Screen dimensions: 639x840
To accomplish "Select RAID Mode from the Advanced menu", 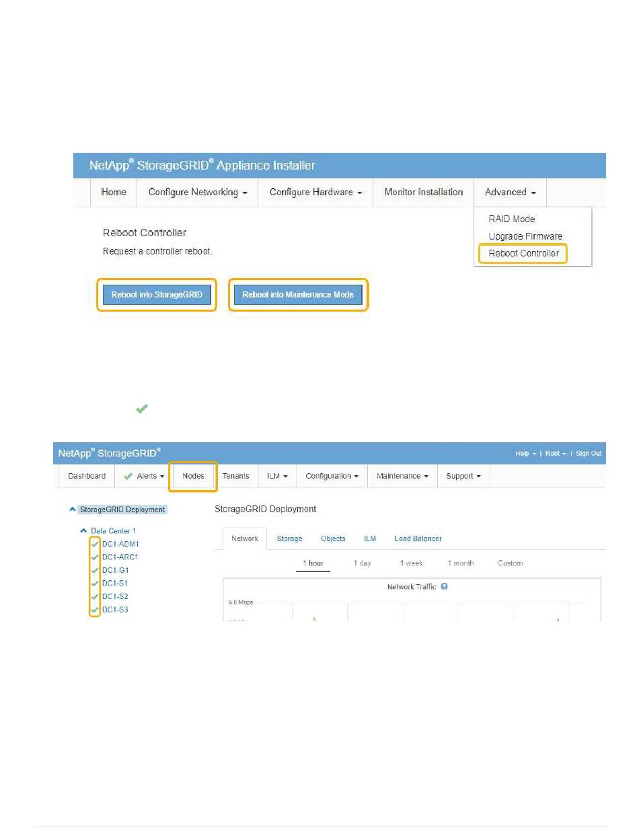I will [x=512, y=219].
